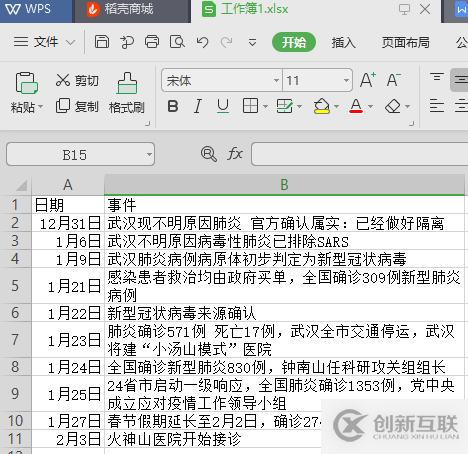468x454 pixels.
Task: Click the cell borders icon
Action: click(250, 106)
